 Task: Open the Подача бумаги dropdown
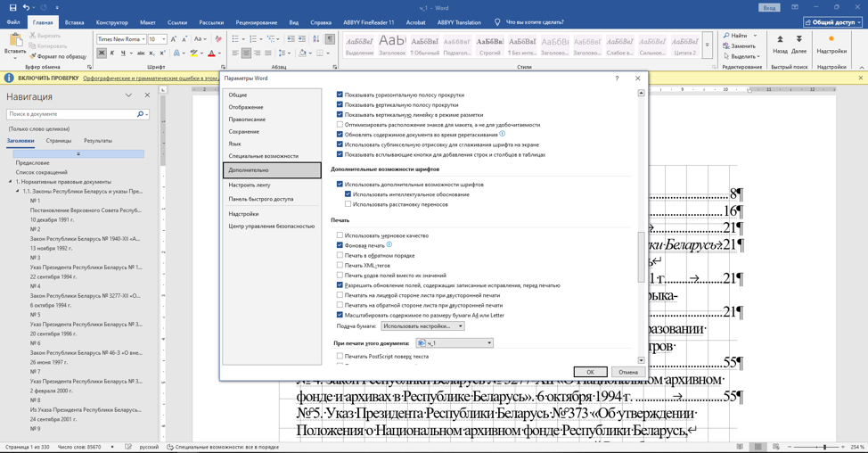point(422,326)
